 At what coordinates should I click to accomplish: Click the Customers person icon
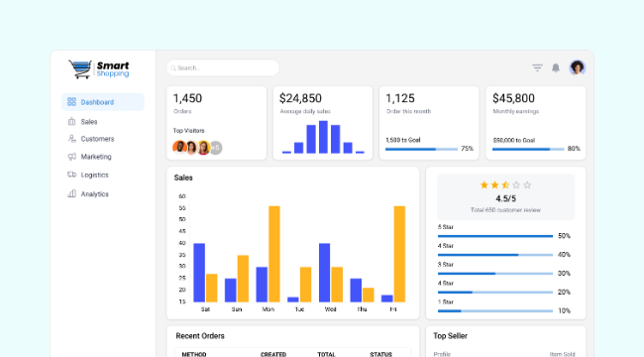tap(72, 139)
